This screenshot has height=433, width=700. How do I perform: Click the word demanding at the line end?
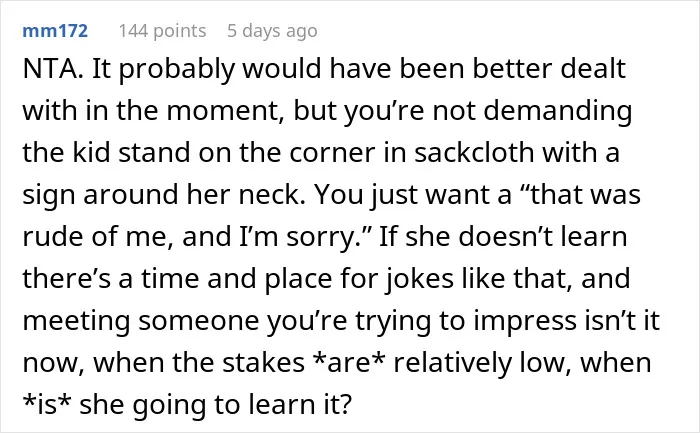[558, 112]
